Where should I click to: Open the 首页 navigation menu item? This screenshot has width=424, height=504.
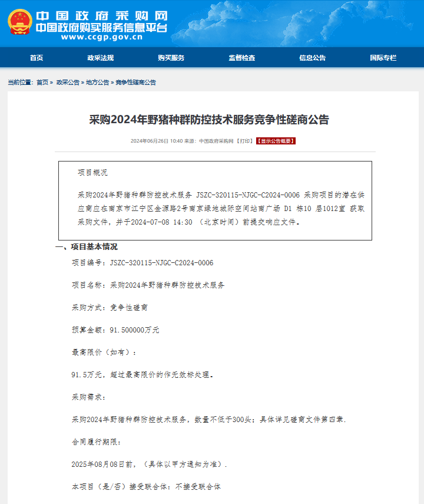coord(37,58)
